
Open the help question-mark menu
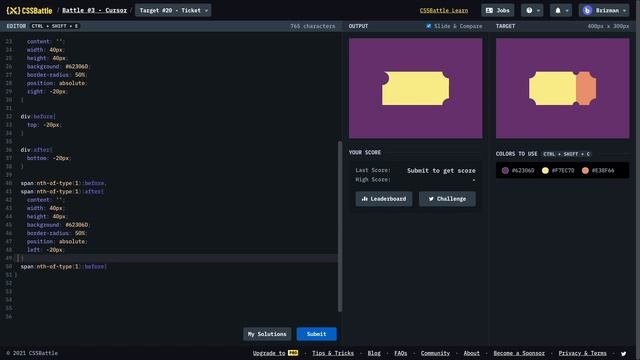tap(532, 10)
